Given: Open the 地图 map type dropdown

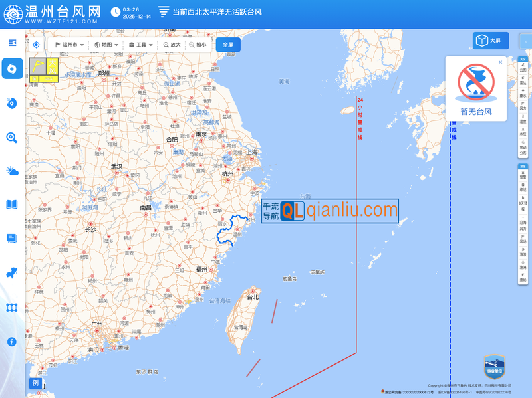Looking at the screenshot, I should coord(106,45).
